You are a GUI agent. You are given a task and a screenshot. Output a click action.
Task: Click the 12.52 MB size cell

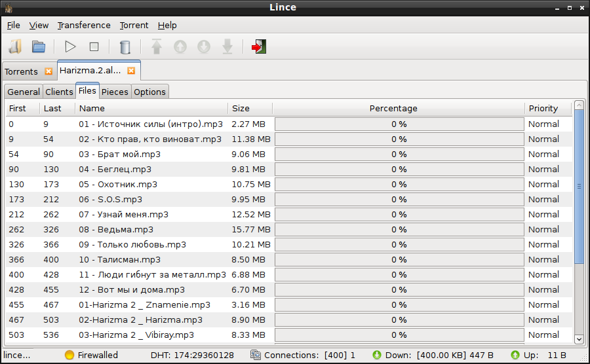point(251,215)
